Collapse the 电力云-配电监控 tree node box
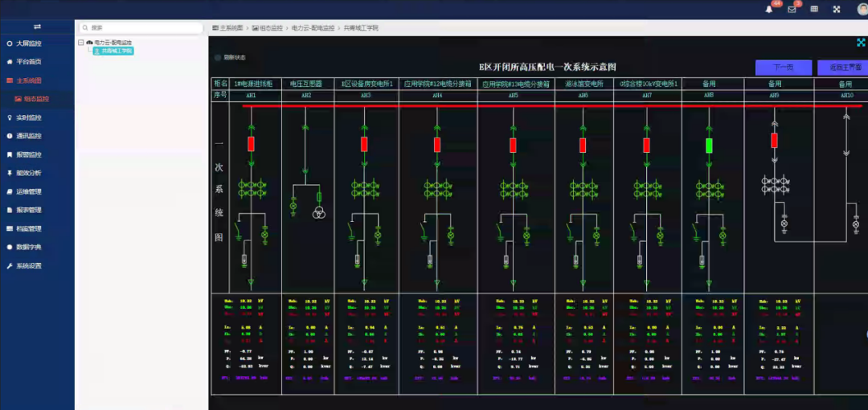This screenshot has height=410, width=868. 81,42
